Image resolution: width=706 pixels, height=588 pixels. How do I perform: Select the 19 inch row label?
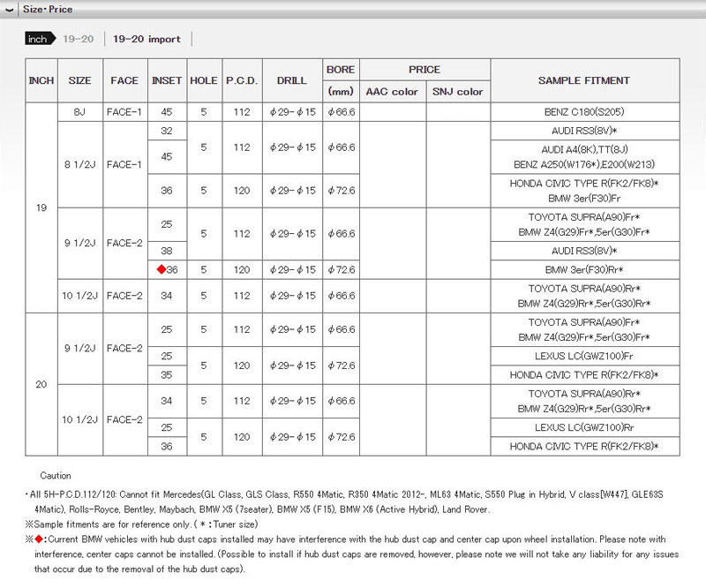coord(41,207)
